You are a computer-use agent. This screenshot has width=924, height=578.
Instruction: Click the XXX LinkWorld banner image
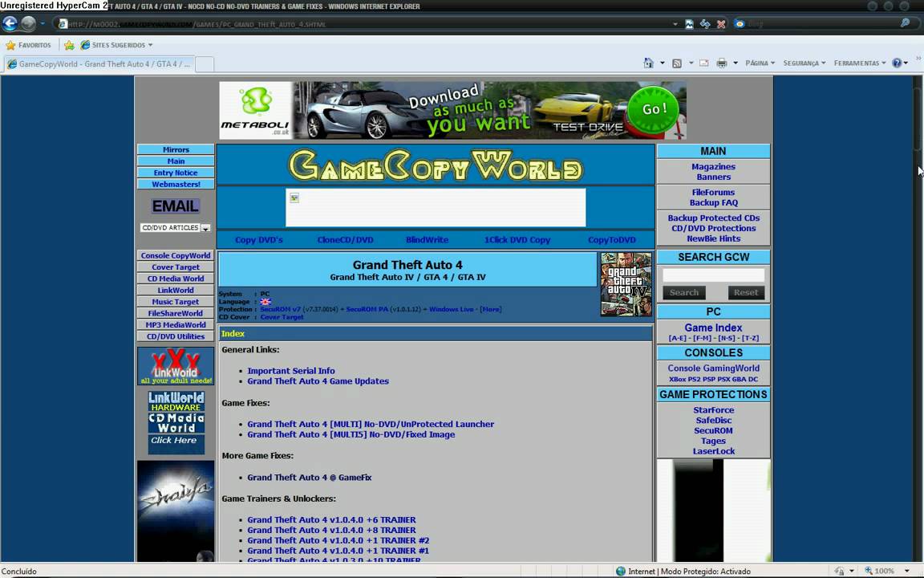pos(176,366)
